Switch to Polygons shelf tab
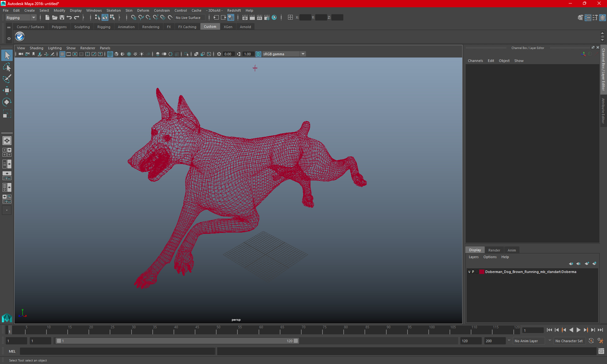This screenshot has height=364, width=607. [x=59, y=27]
